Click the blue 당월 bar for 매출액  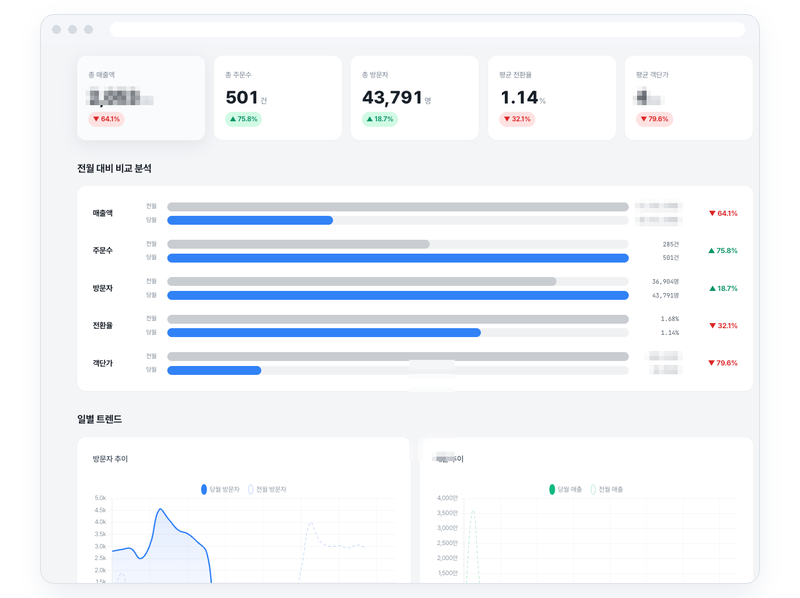point(250,220)
